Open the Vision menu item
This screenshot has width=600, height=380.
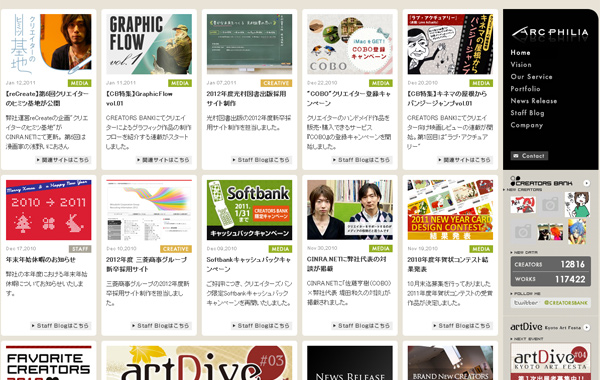pos(521,65)
